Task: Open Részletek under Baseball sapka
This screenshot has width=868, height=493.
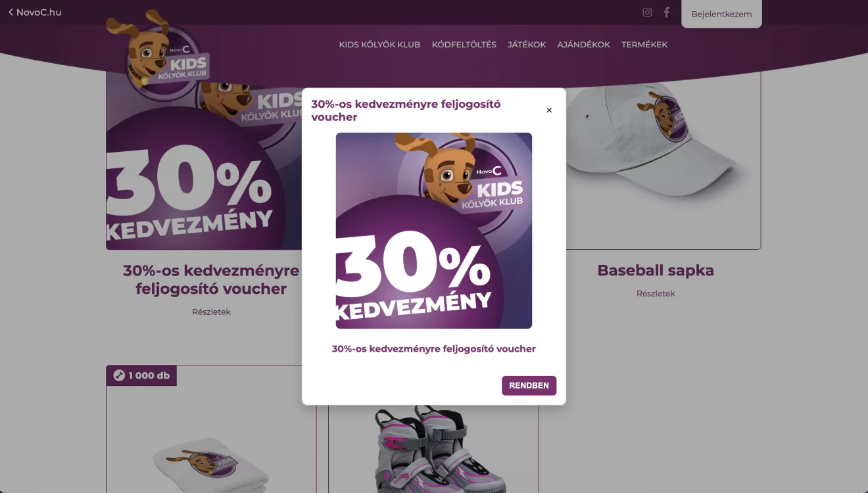Action: coord(656,294)
